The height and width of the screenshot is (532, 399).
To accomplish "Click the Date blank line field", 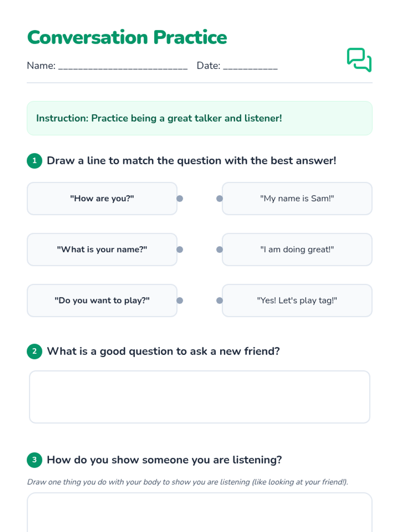I will 250,66.
